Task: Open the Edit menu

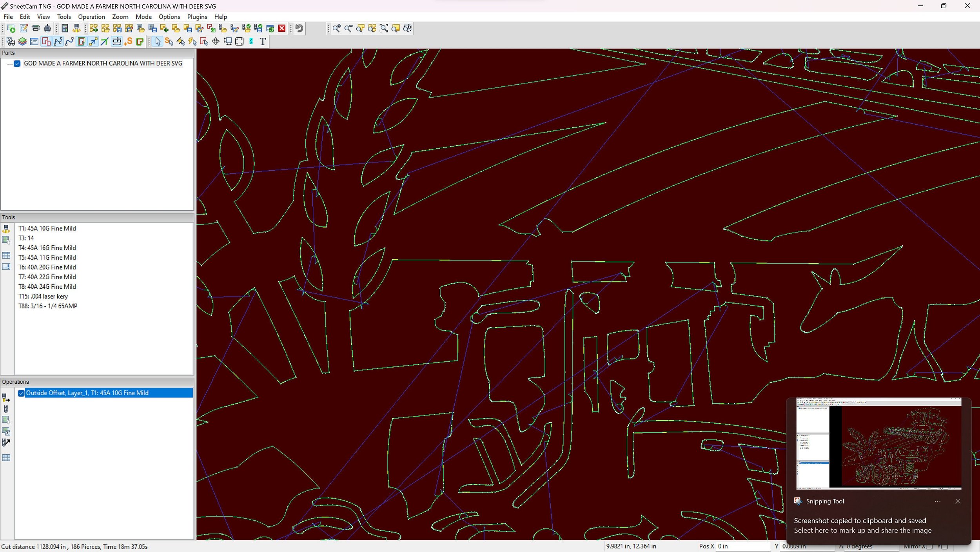Action: coord(25,17)
